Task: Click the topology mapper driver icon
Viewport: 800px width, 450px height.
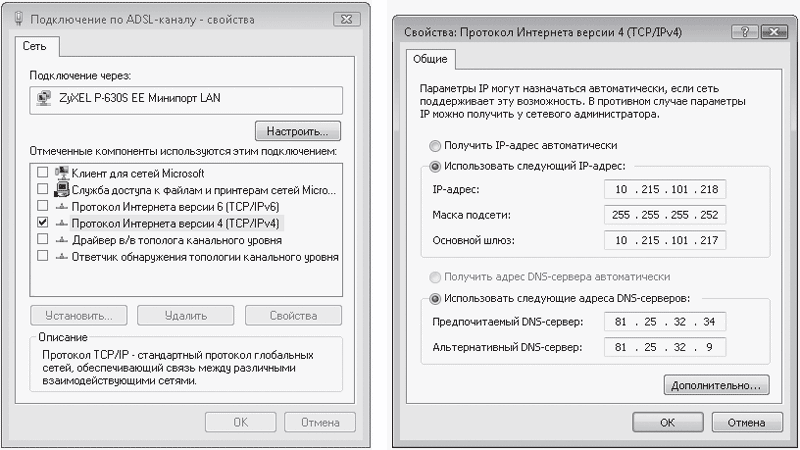Action: point(60,240)
